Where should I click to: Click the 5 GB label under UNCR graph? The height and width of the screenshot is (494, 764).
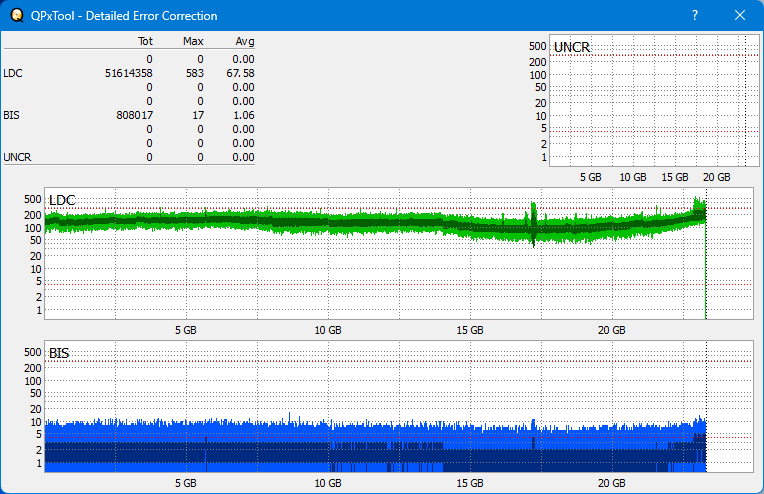coord(591,177)
